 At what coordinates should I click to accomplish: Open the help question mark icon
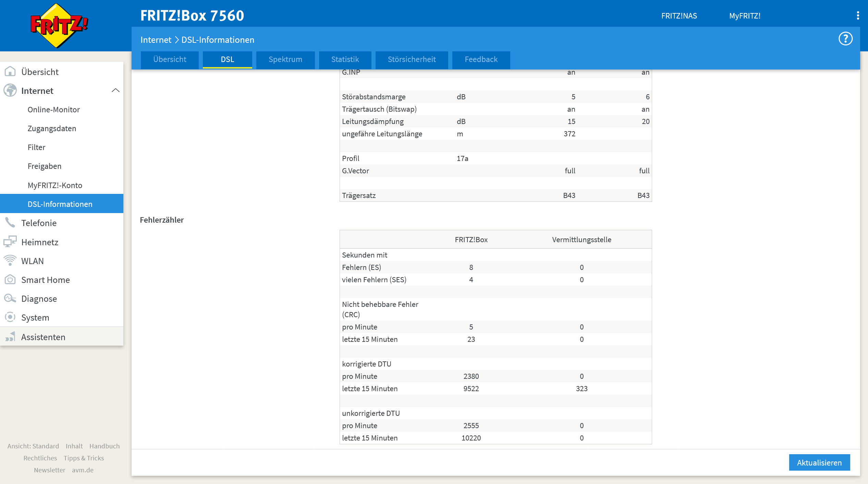pos(845,39)
